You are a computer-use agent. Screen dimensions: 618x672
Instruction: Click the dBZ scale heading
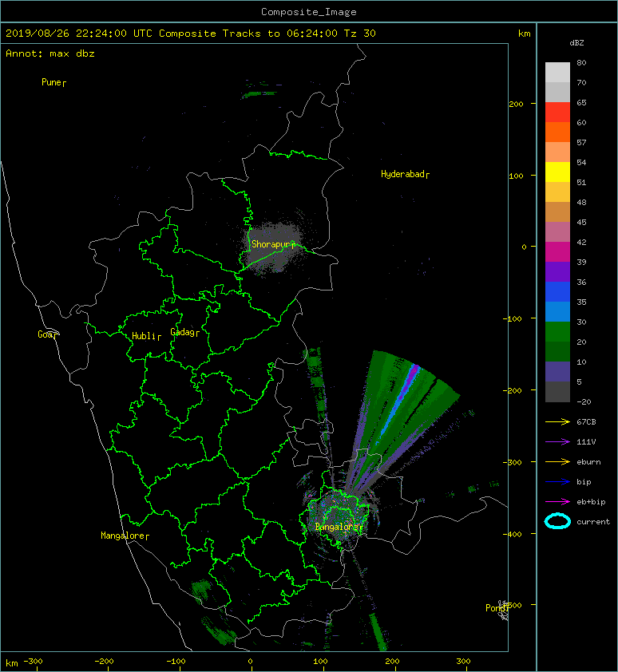576,43
